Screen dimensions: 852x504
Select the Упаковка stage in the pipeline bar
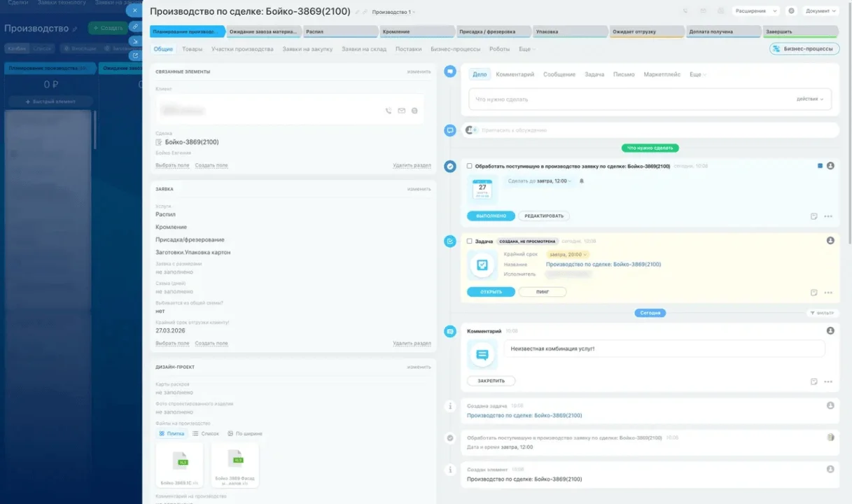[569, 31]
